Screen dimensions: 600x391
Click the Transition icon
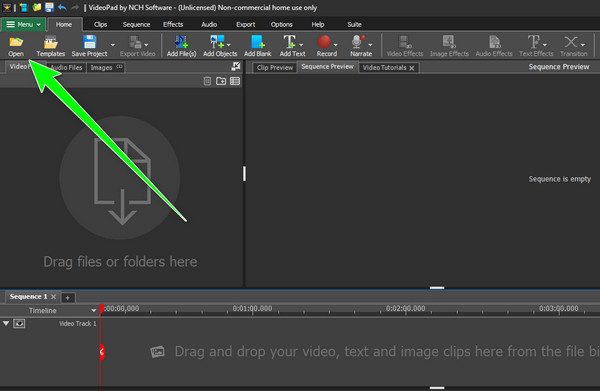[x=571, y=42]
